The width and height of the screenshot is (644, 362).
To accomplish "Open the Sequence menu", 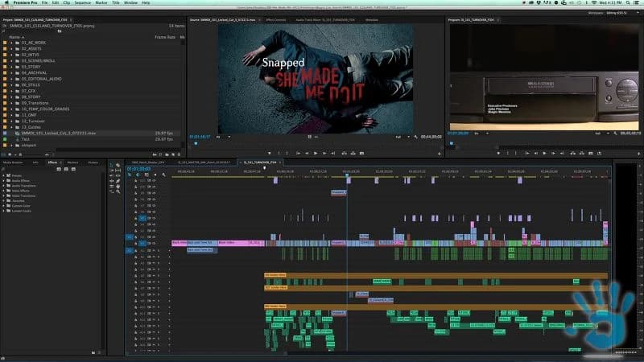I will (83, 3).
